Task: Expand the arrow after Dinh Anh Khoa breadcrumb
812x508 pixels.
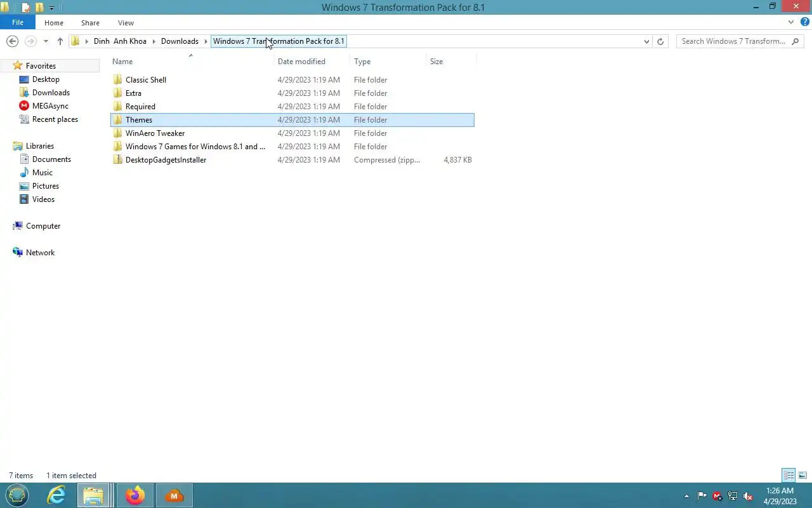Action: coord(154,41)
